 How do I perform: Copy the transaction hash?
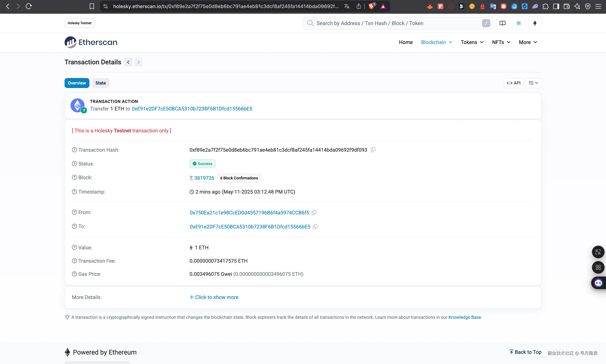(373, 150)
